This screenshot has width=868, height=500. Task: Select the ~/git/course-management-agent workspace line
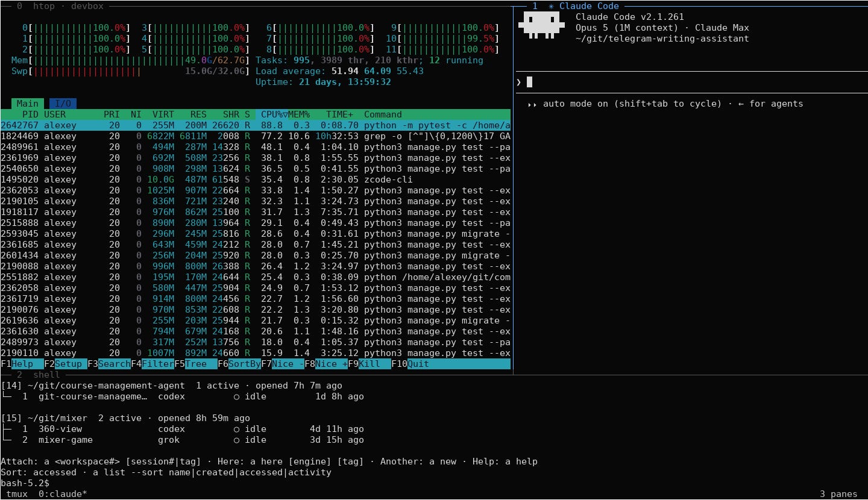click(x=171, y=386)
